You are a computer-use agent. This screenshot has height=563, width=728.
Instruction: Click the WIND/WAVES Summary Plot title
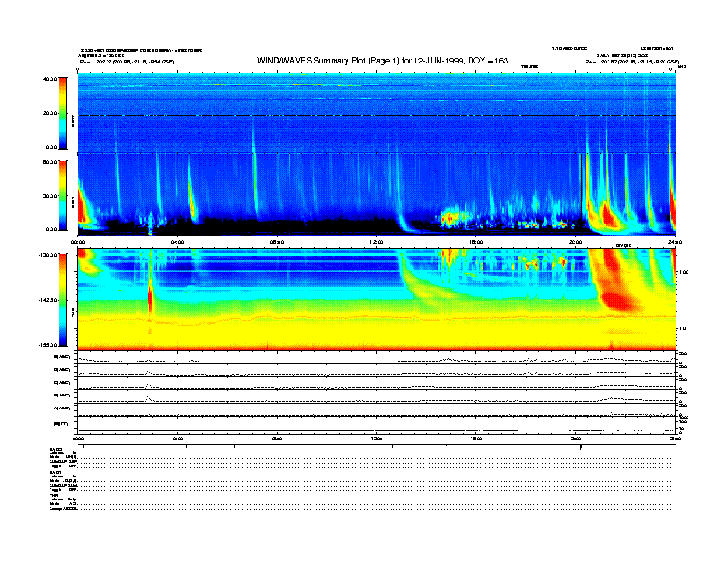click(382, 61)
